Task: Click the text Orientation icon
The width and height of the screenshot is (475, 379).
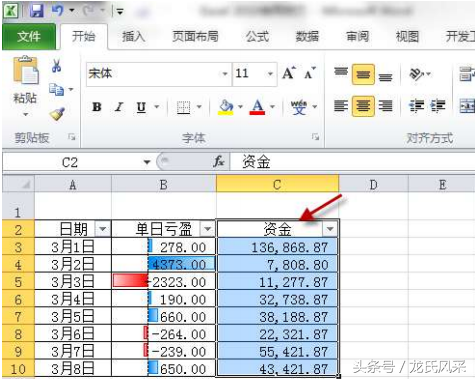Action: [417, 74]
